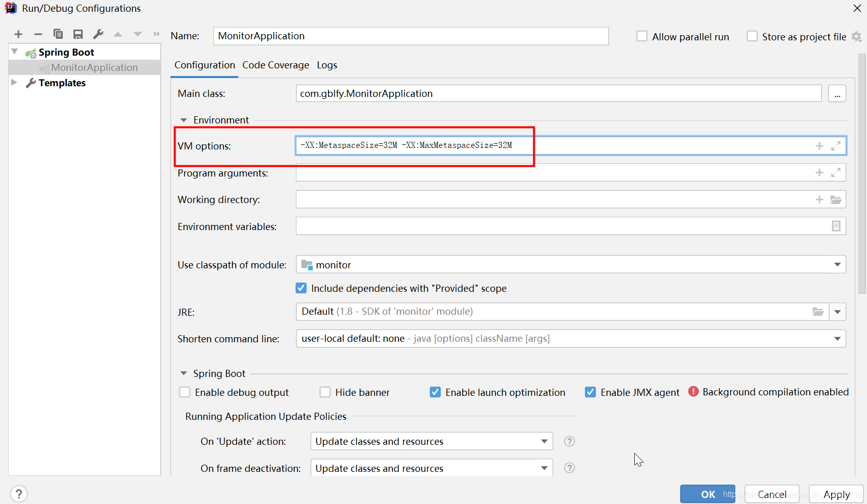Switch to the Logs tab
Image resolution: width=867 pixels, height=504 pixels.
click(327, 65)
